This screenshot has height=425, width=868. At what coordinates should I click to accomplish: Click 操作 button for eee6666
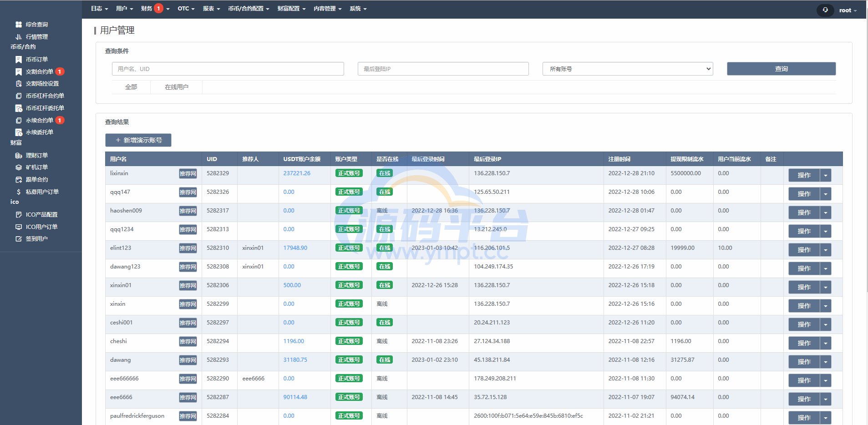click(804, 399)
